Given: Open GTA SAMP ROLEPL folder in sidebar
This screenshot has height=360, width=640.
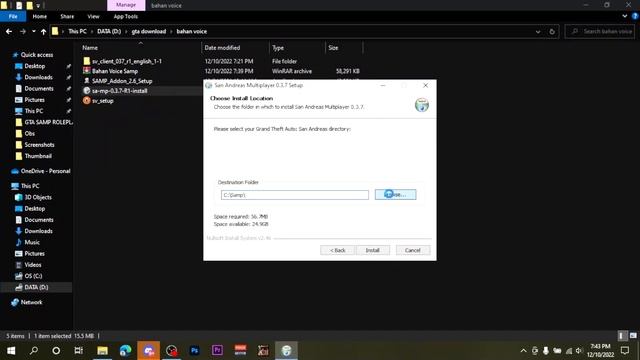Looking at the screenshot, I should 48,122.
